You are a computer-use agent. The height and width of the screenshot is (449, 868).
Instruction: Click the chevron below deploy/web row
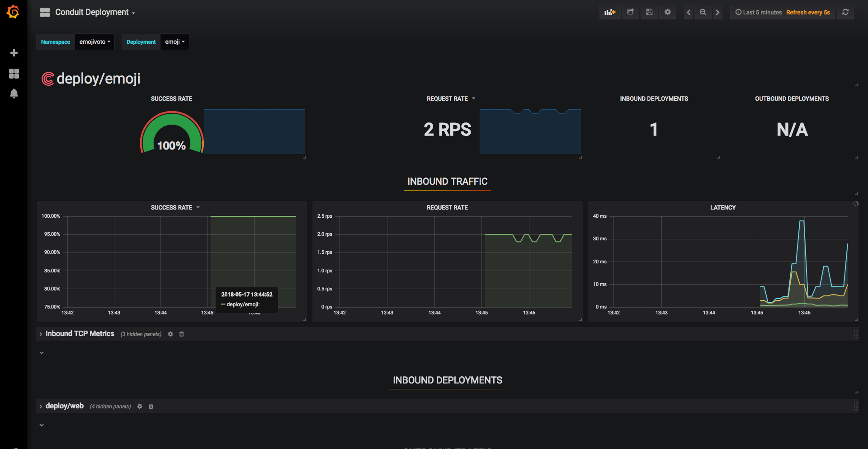tap(42, 425)
